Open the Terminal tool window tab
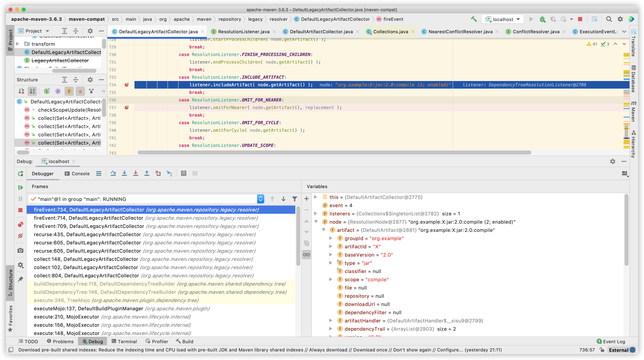The width and height of the screenshot is (644, 360). 124,342
